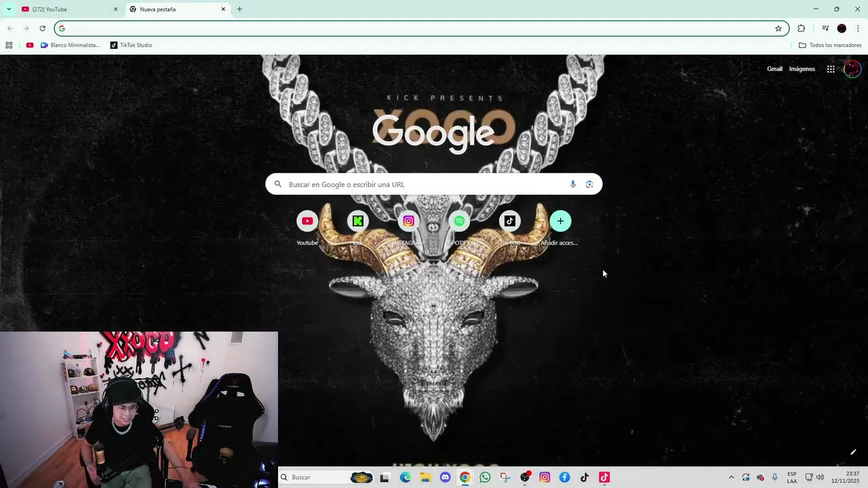The width and height of the screenshot is (868, 488).
Task: Open File Explorer from the taskbar
Action: point(425,477)
